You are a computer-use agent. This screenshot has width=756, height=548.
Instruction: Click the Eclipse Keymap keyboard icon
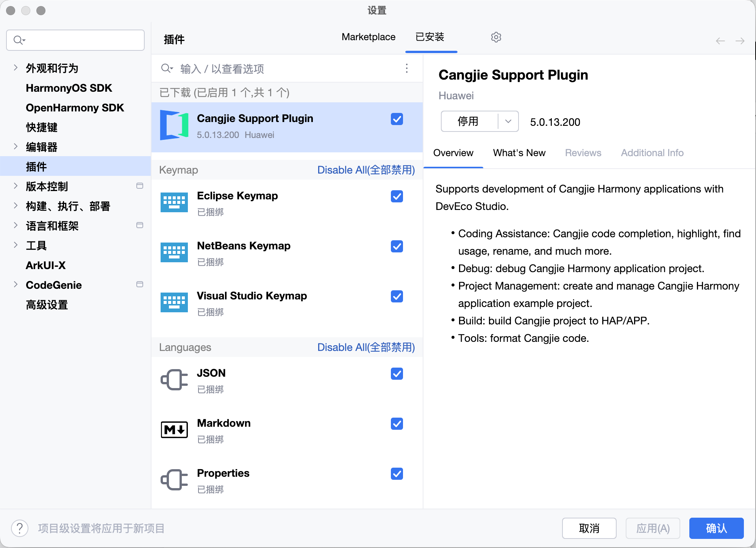tap(174, 202)
